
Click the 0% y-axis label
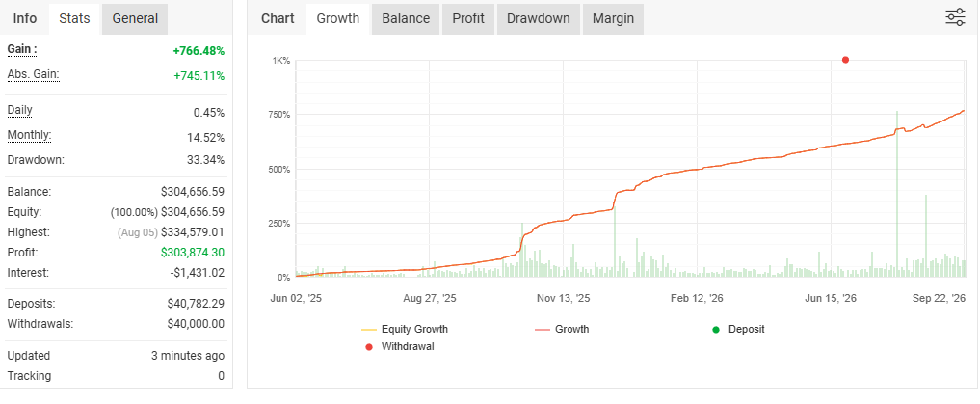(x=283, y=277)
